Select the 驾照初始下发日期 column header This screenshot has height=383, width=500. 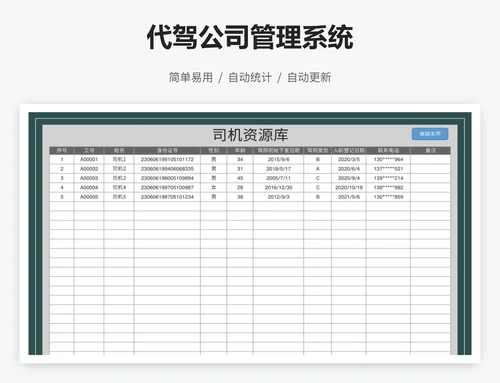pyautogui.click(x=279, y=151)
